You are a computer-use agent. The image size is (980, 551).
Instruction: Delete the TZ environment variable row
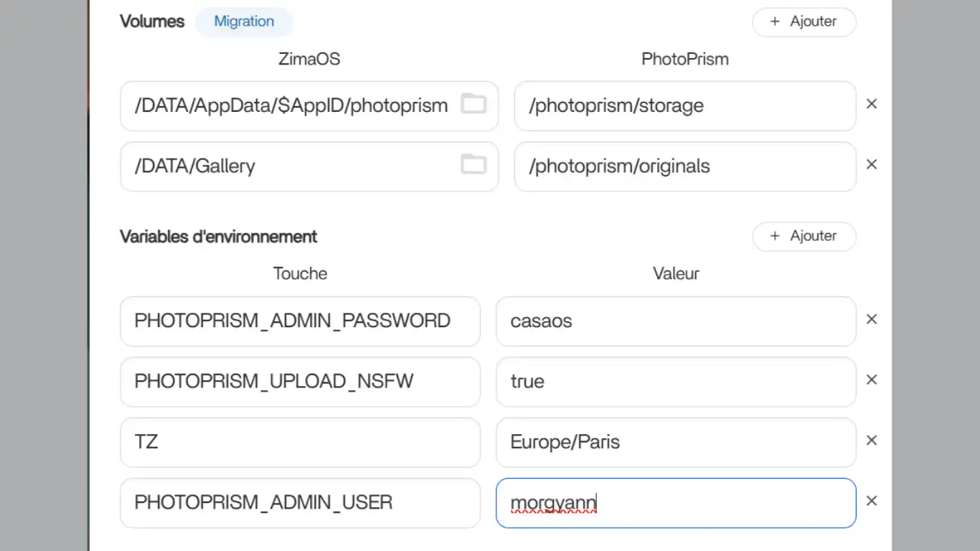(872, 441)
